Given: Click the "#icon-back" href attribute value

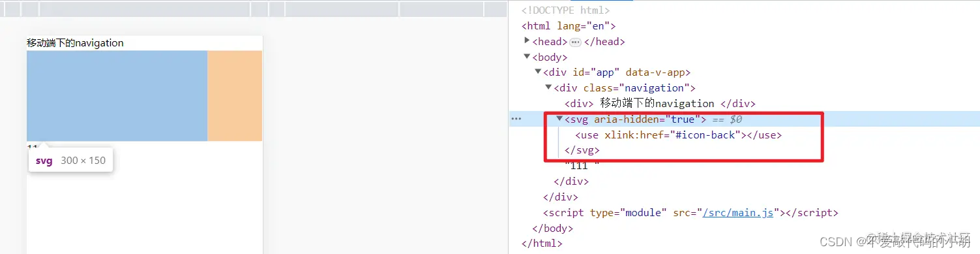Looking at the screenshot, I should [706, 135].
